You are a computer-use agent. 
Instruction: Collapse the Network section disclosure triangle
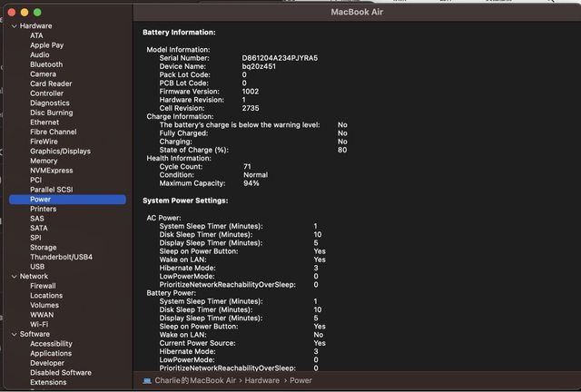click(14, 276)
